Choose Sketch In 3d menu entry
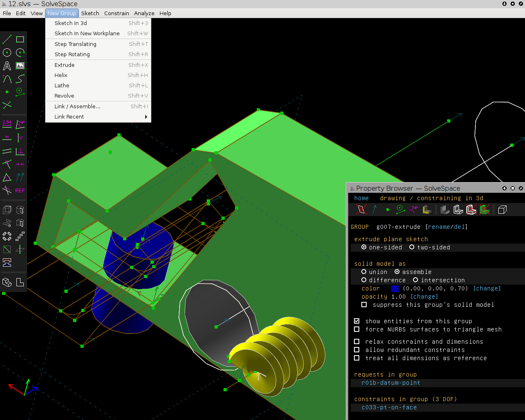The height and width of the screenshot is (420, 525). pos(98,23)
